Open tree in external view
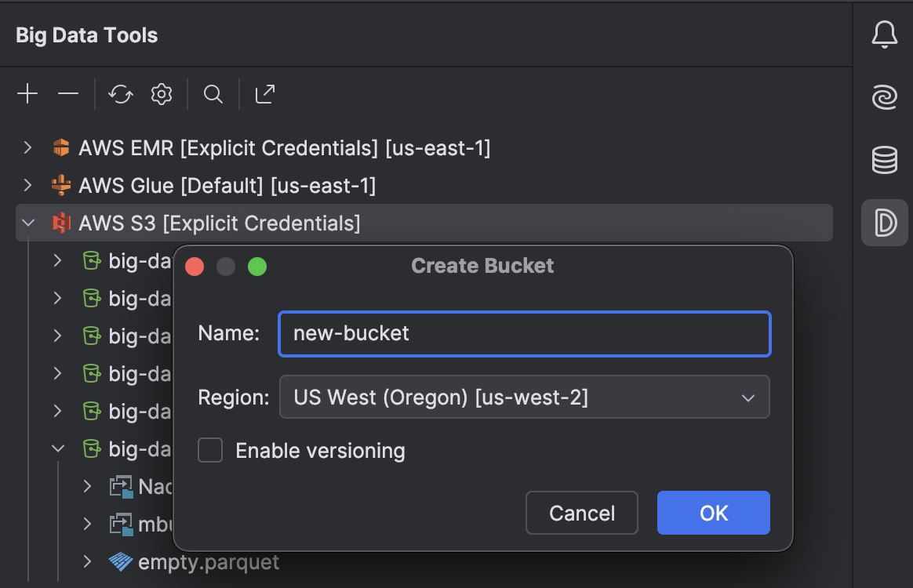Image resolution: width=913 pixels, height=588 pixels. (264, 93)
